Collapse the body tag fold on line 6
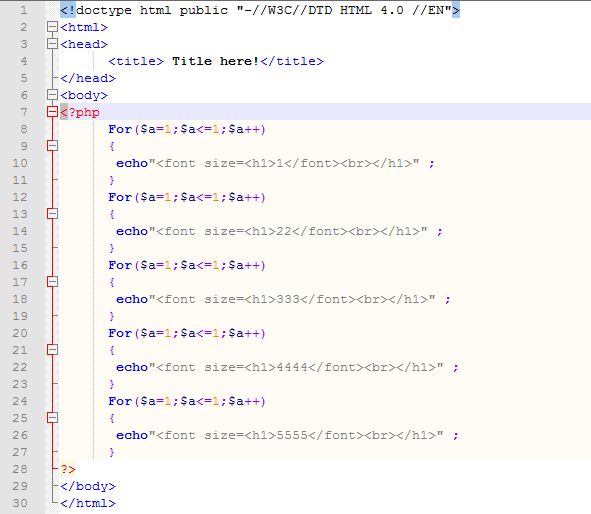Screen dimensions: 591x514 [52, 95]
